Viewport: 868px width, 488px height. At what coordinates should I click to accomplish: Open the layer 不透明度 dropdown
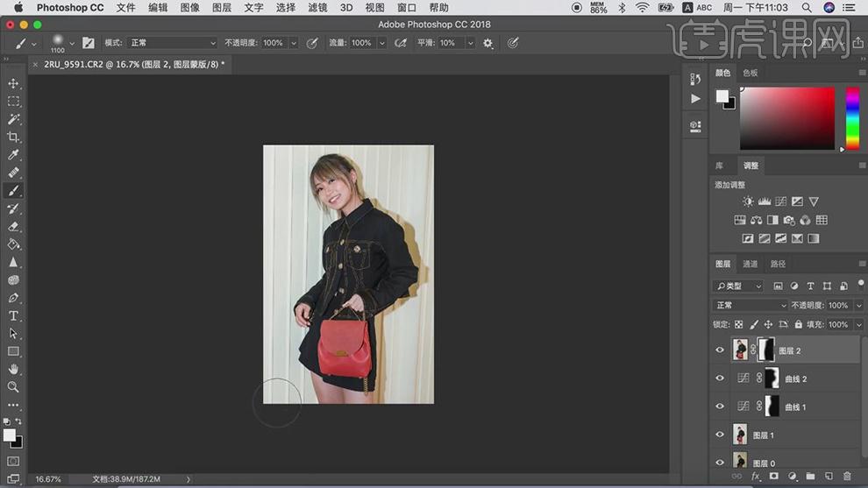(x=858, y=306)
